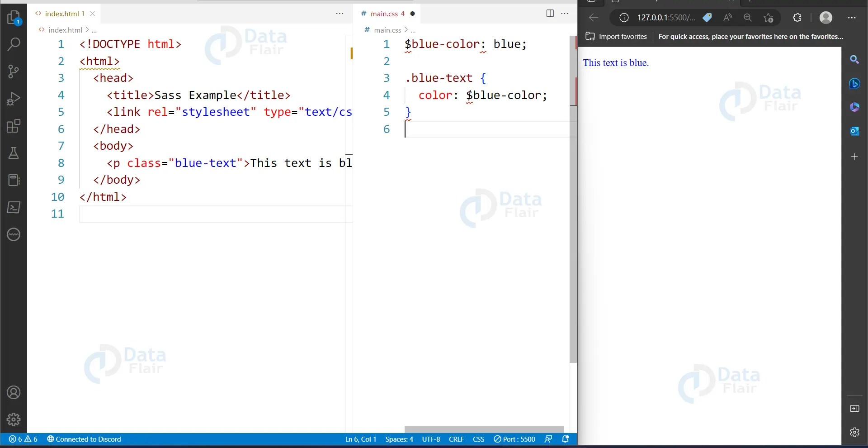868x448 pixels.
Task: Toggle the Live Share session status icon
Action: click(x=548, y=439)
